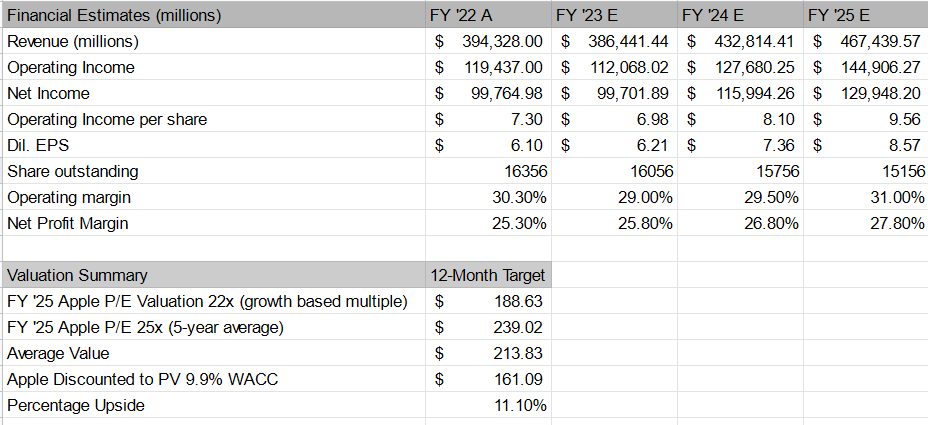Select the 'Valuation Summary' header cell
The height and width of the screenshot is (425, 928).
[214, 275]
